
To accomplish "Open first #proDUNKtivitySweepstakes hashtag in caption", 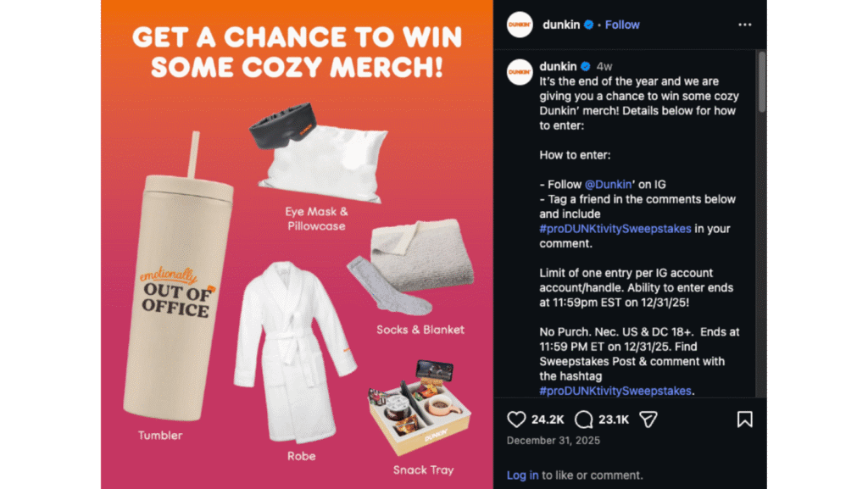I will pyautogui.click(x=615, y=229).
